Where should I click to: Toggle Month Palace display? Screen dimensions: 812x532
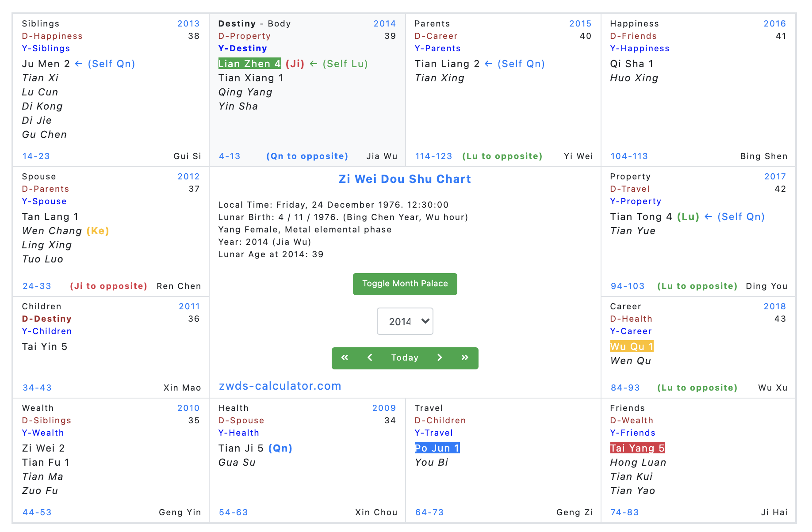405,284
